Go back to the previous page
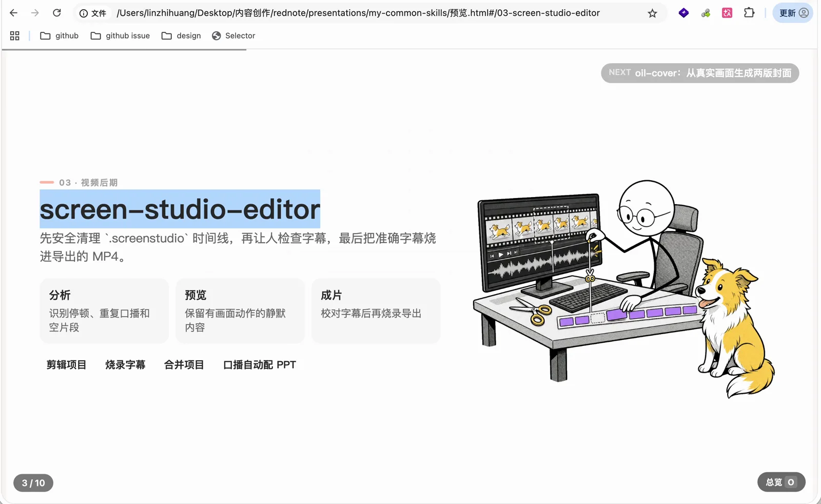This screenshot has height=504, width=821. [14, 13]
